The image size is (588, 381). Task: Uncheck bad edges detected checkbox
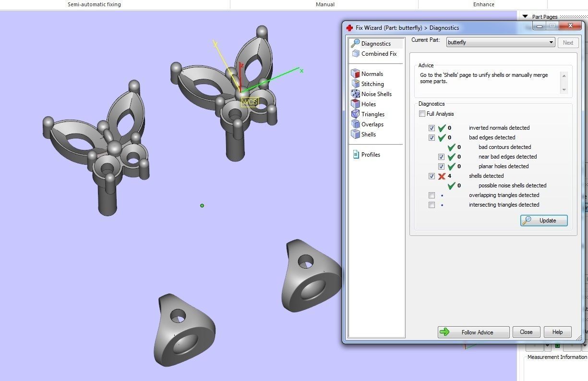tap(432, 137)
